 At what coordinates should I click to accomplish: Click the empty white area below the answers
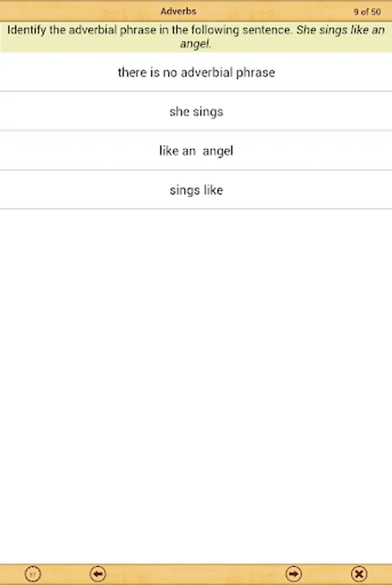point(196,383)
